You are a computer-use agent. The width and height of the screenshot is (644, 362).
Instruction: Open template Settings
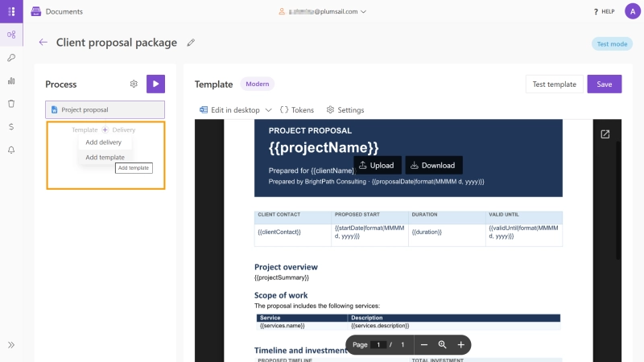pyautogui.click(x=345, y=110)
